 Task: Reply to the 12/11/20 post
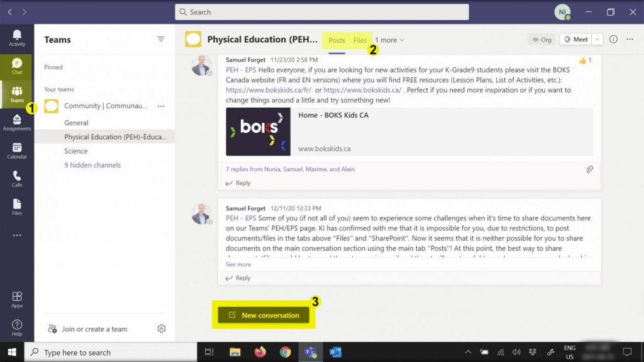238,278
